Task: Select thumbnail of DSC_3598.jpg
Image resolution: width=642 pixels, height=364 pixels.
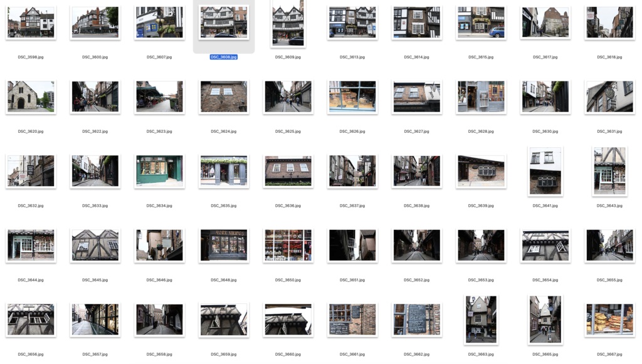Action: click(x=31, y=23)
